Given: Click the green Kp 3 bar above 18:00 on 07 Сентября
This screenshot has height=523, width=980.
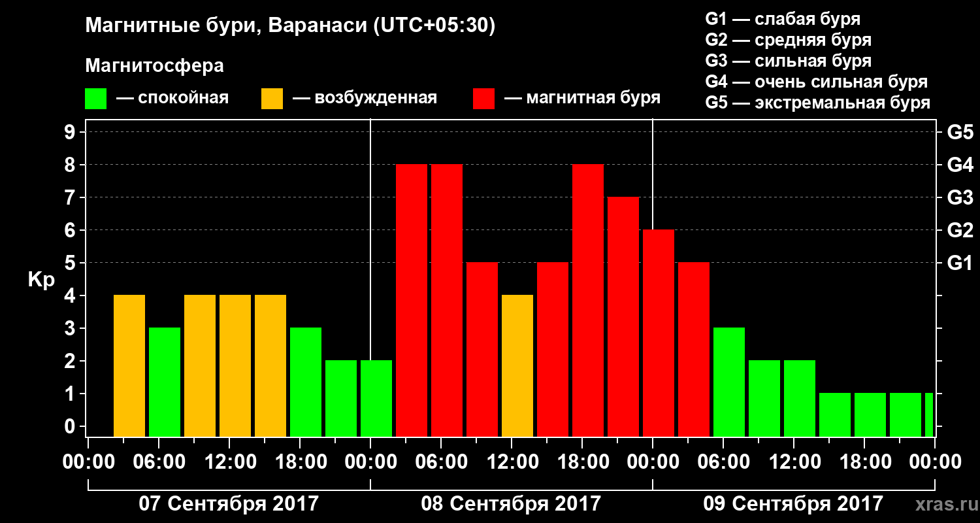Looking at the screenshot, I should coord(306,382).
